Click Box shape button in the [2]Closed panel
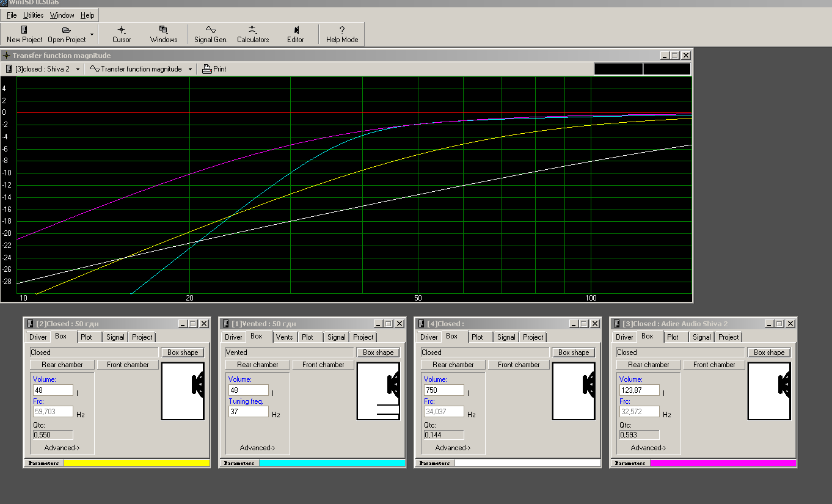 tap(183, 352)
